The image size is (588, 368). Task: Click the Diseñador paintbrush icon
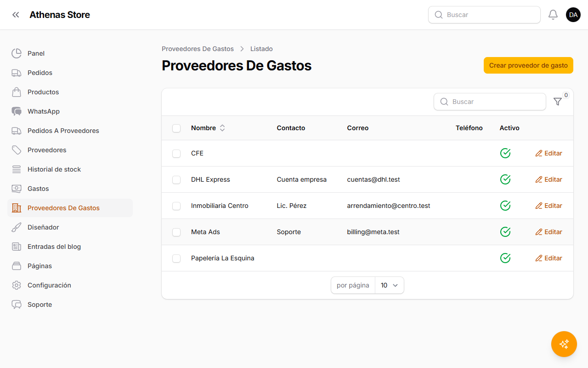pyautogui.click(x=17, y=227)
